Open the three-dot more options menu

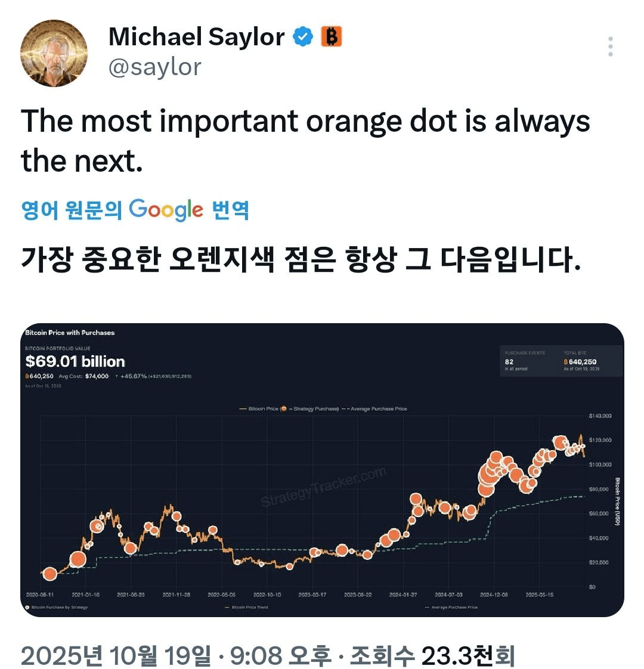click(x=610, y=47)
